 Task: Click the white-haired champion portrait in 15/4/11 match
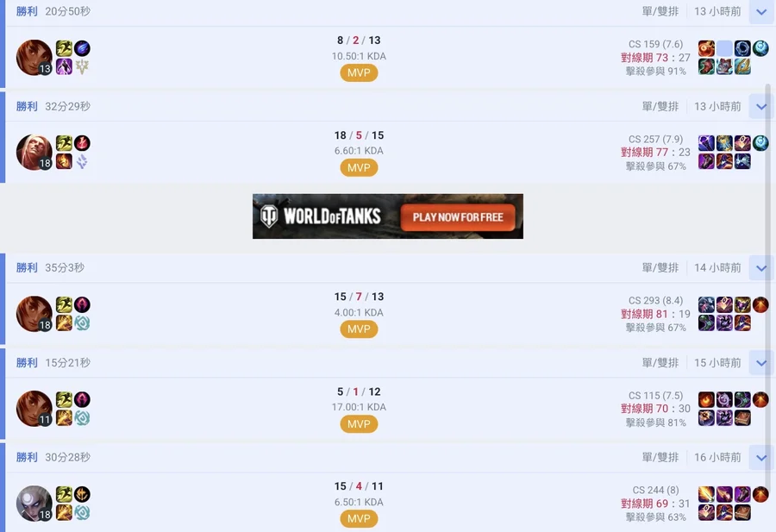34,504
